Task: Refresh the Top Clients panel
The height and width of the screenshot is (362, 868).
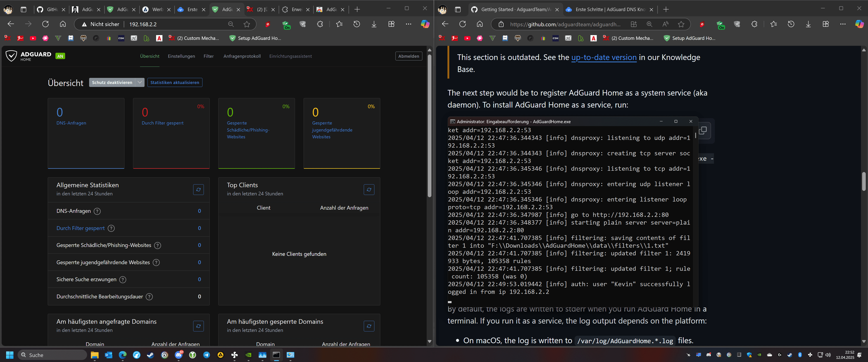Action: coord(369,189)
